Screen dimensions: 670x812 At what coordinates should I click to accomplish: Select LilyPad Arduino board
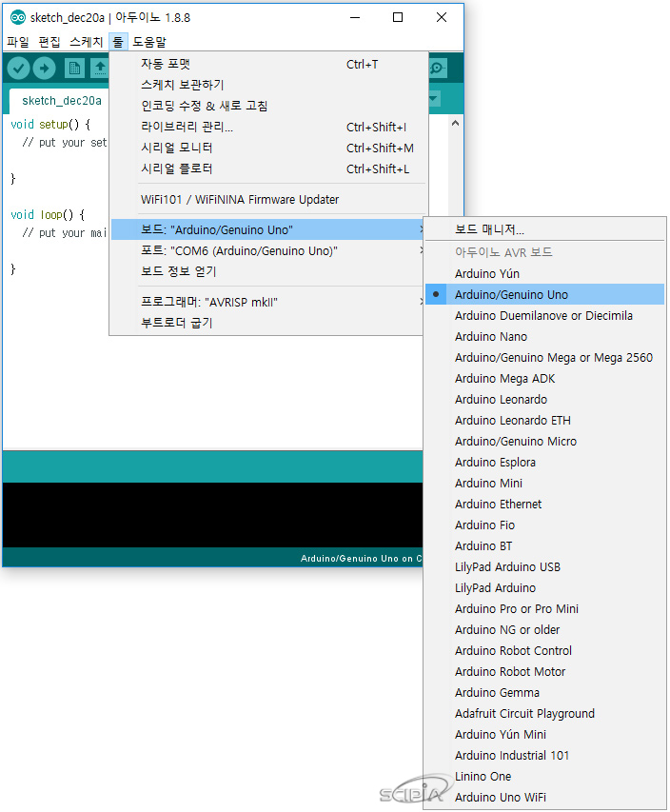click(x=544, y=587)
